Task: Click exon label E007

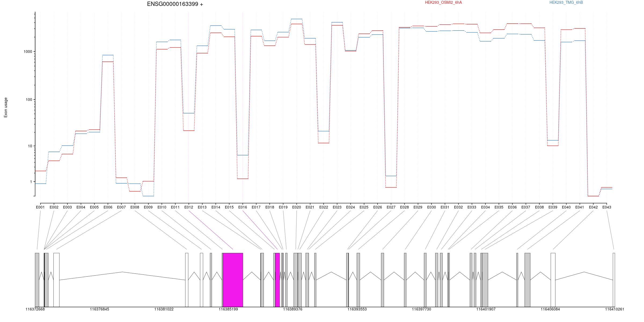Action: [121, 207]
